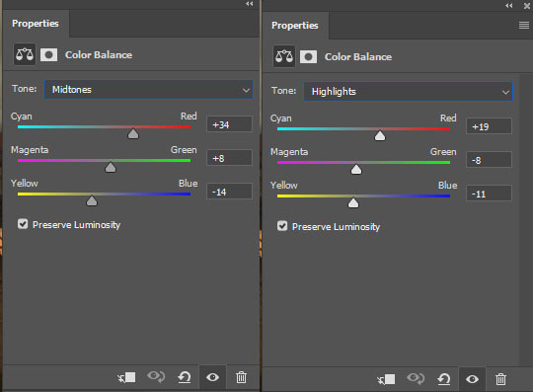
Task: Uncheck Preserve Luminosity in Midtones panel
Action: [23, 224]
